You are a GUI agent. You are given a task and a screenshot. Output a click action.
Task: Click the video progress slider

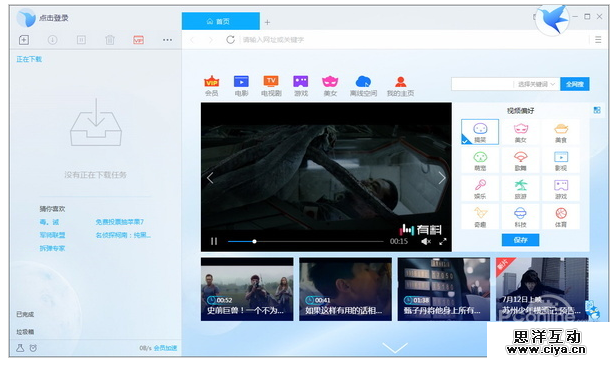306,242
